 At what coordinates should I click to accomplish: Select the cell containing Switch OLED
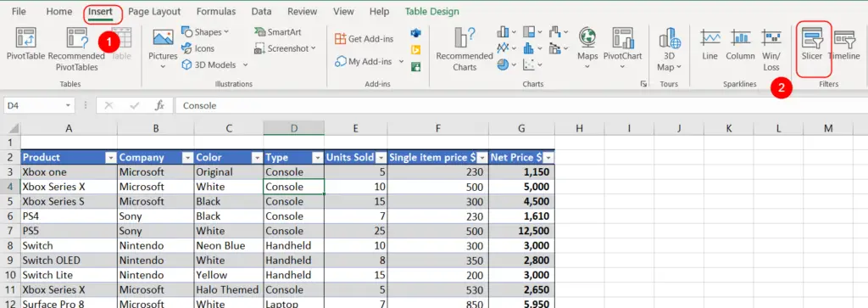[x=69, y=260]
